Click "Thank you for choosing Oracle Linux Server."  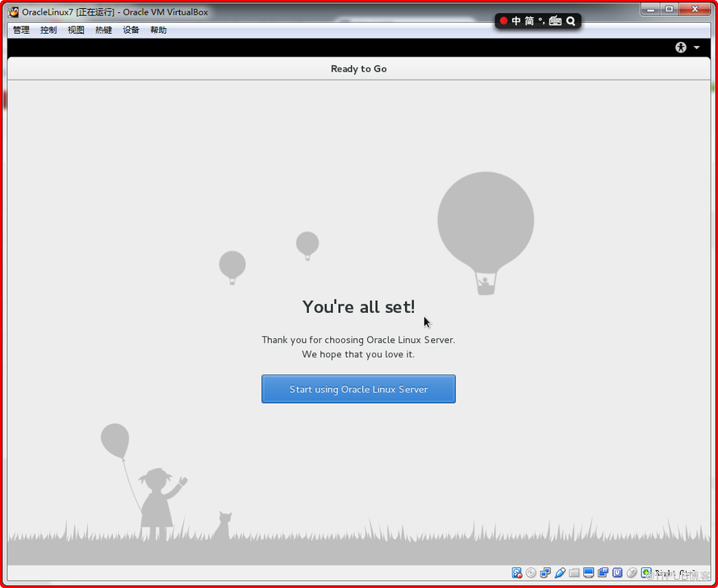click(358, 340)
